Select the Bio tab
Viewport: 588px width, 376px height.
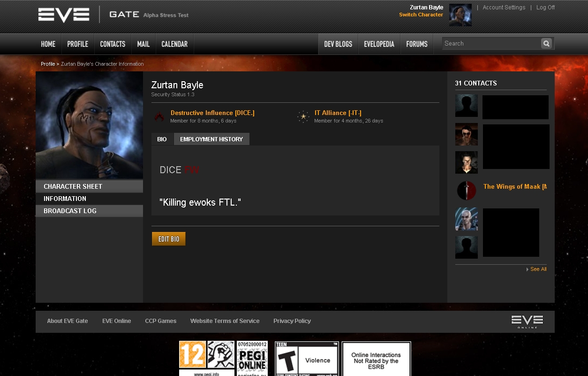click(162, 139)
